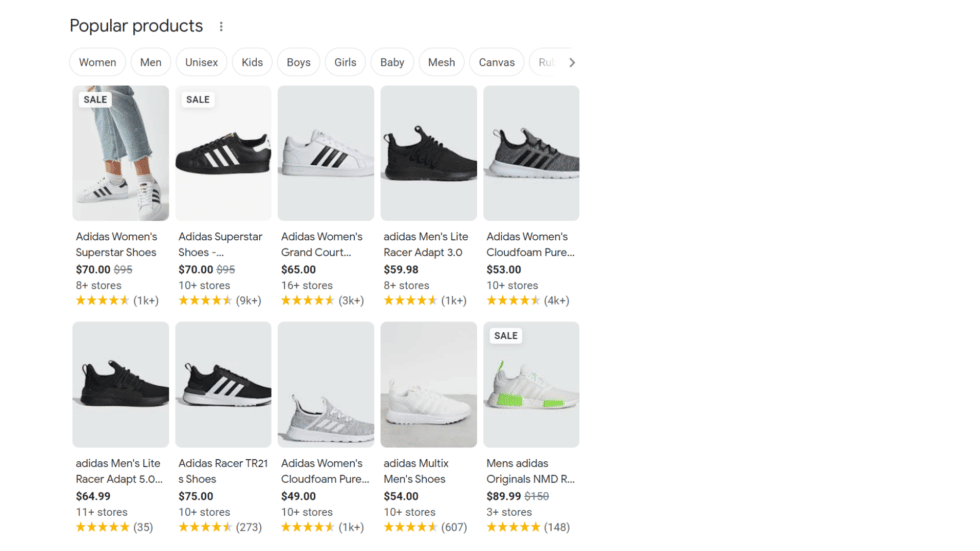This screenshot has width=980, height=551.
Task: Click SALE badge on Originals NMD shoe
Action: (x=506, y=335)
